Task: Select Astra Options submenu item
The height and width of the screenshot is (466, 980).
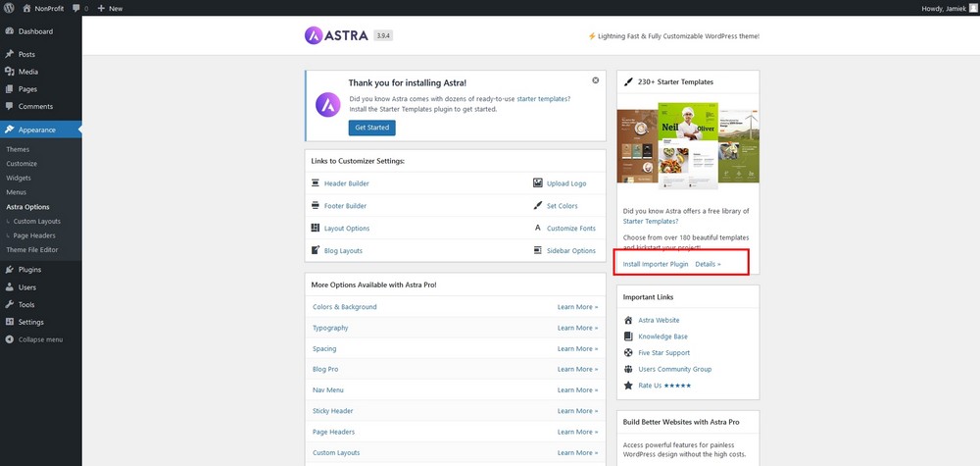Action: [27, 207]
